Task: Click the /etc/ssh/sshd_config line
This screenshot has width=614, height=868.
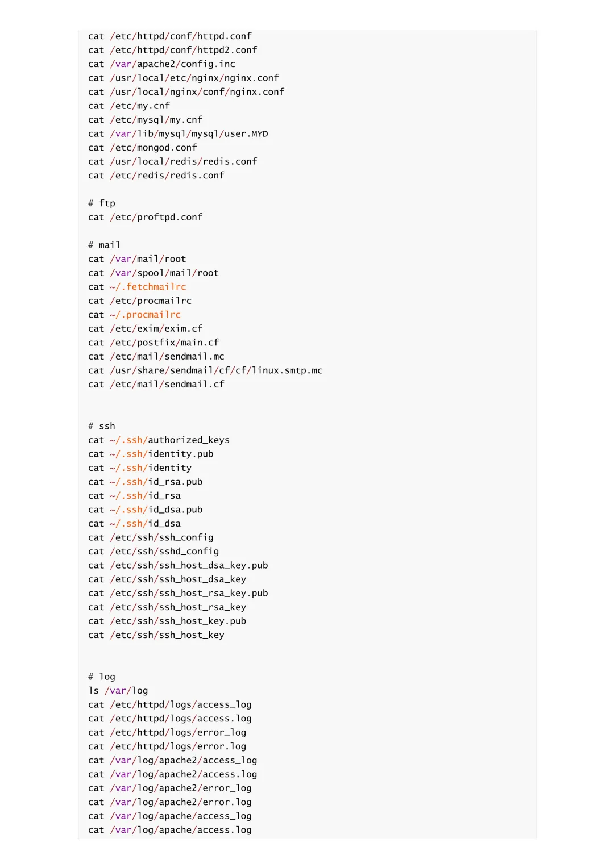Action: coord(153,552)
